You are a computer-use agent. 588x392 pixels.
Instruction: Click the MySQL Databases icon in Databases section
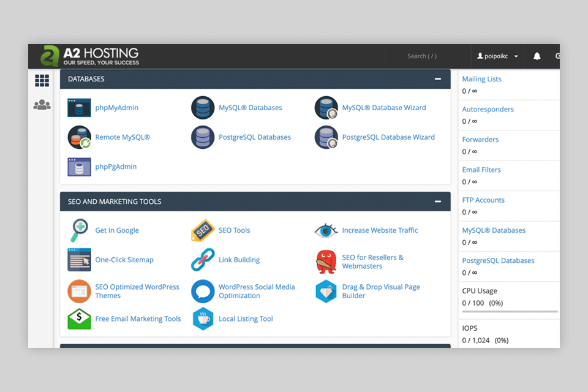point(203,108)
